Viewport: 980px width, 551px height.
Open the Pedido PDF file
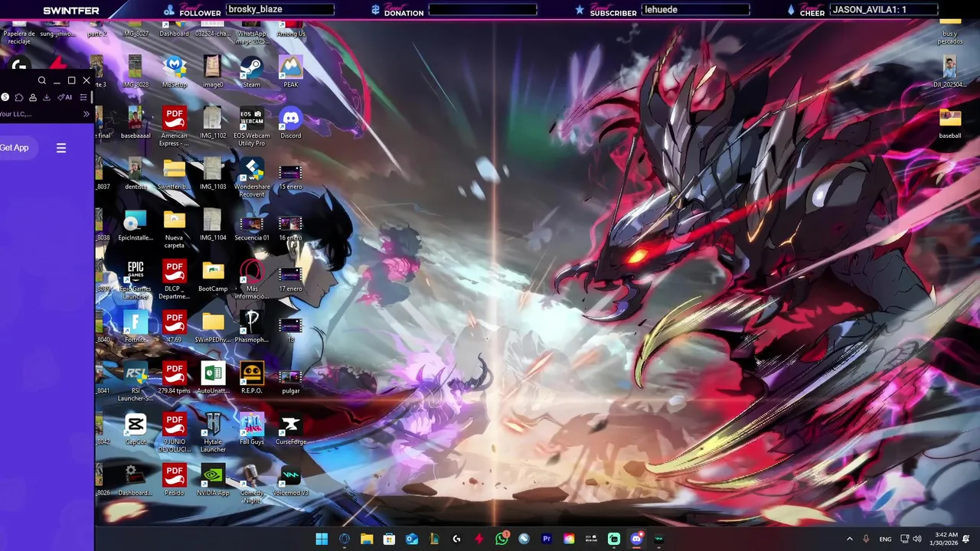(174, 480)
